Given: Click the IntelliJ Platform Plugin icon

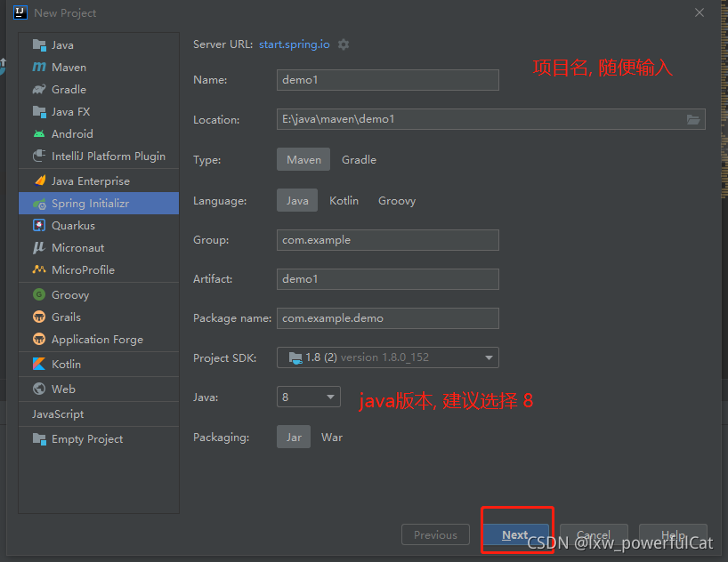Looking at the screenshot, I should tap(39, 156).
